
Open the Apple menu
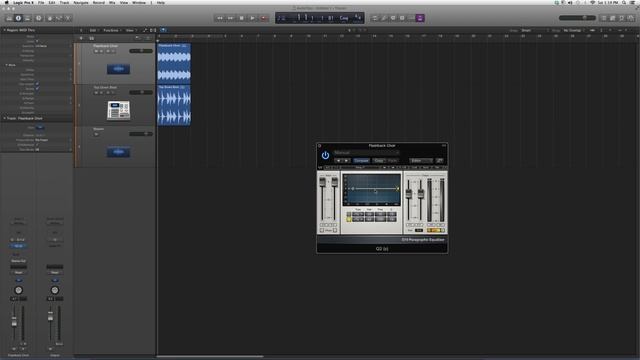point(6,2)
